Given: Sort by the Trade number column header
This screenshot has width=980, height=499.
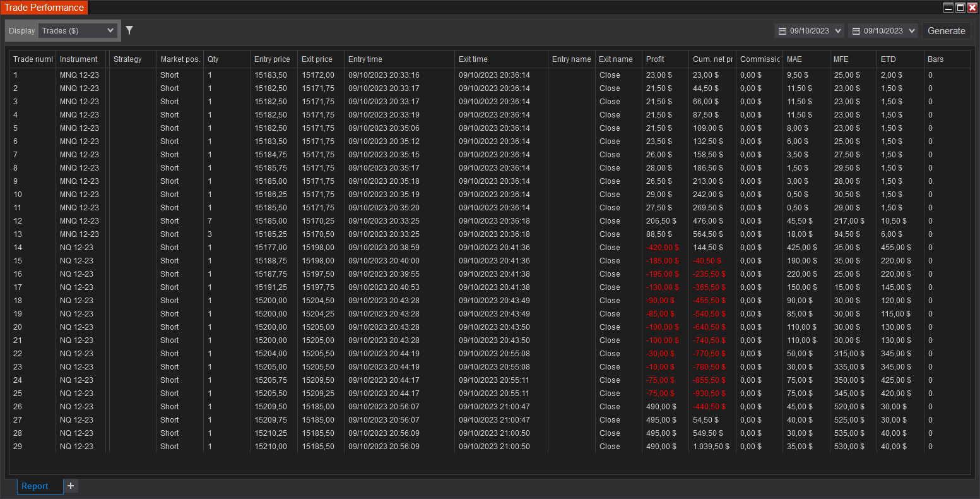Looking at the screenshot, I should (x=33, y=59).
